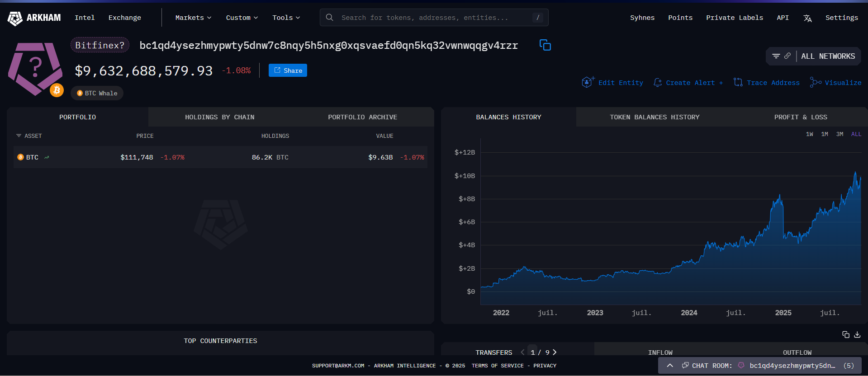868x376 pixels.
Task: Click the Edit Entity icon
Action: pyautogui.click(x=588, y=82)
